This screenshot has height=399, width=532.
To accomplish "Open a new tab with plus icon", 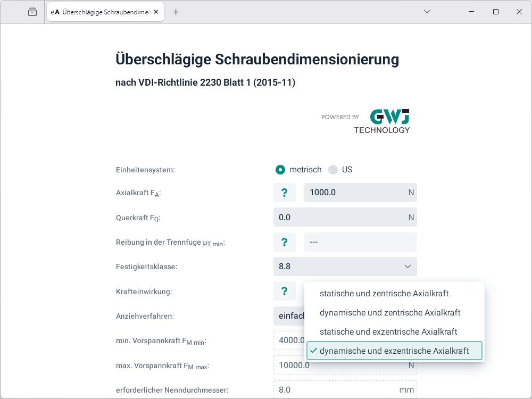I will tap(176, 12).
